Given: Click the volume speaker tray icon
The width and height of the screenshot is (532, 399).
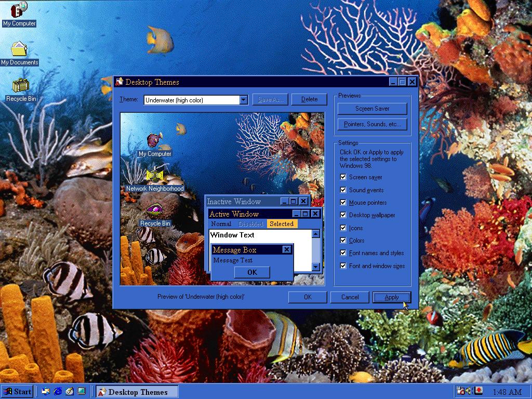Looking at the screenshot, I should pos(470,391).
